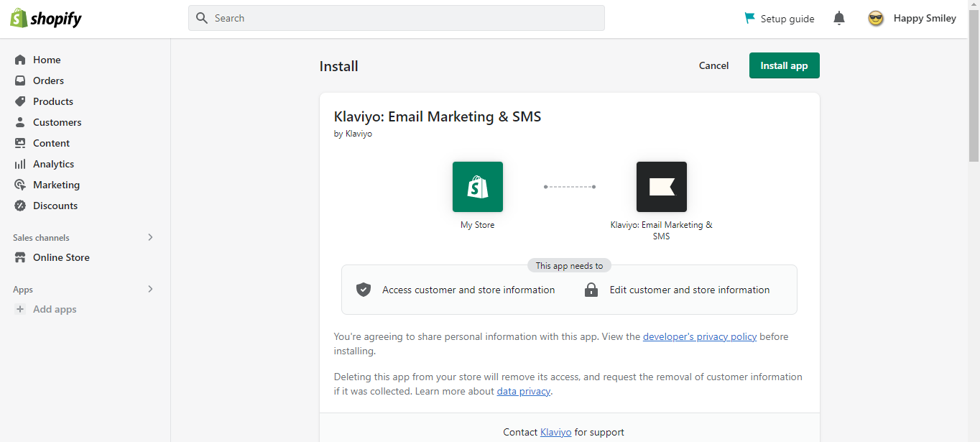Click the Analytics bar chart icon
The width and height of the screenshot is (980, 442).
click(x=20, y=164)
